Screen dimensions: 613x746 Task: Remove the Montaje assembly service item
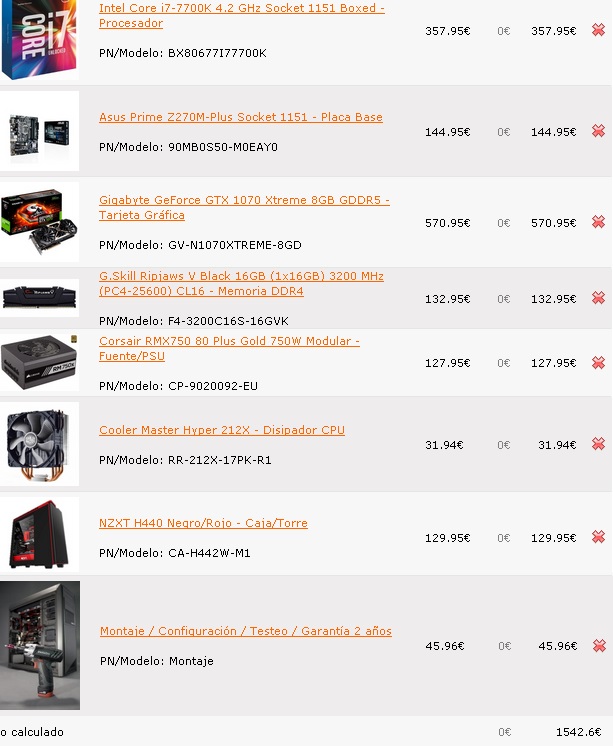pyautogui.click(x=599, y=645)
